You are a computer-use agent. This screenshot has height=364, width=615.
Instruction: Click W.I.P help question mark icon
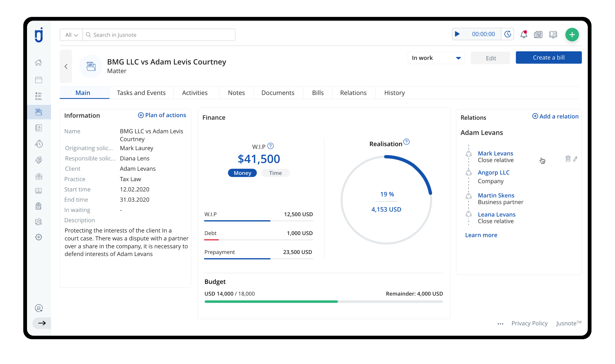click(x=270, y=146)
